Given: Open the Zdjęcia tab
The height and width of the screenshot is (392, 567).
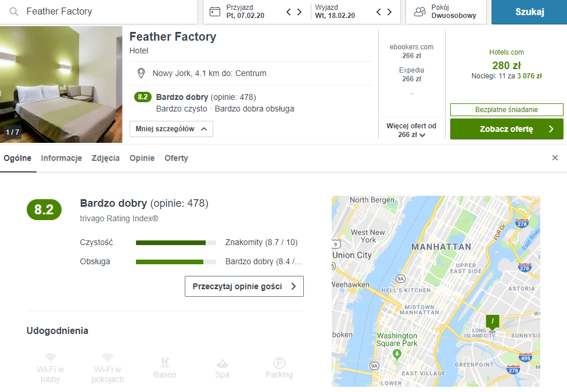Looking at the screenshot, I should click(x=106, y=158).
